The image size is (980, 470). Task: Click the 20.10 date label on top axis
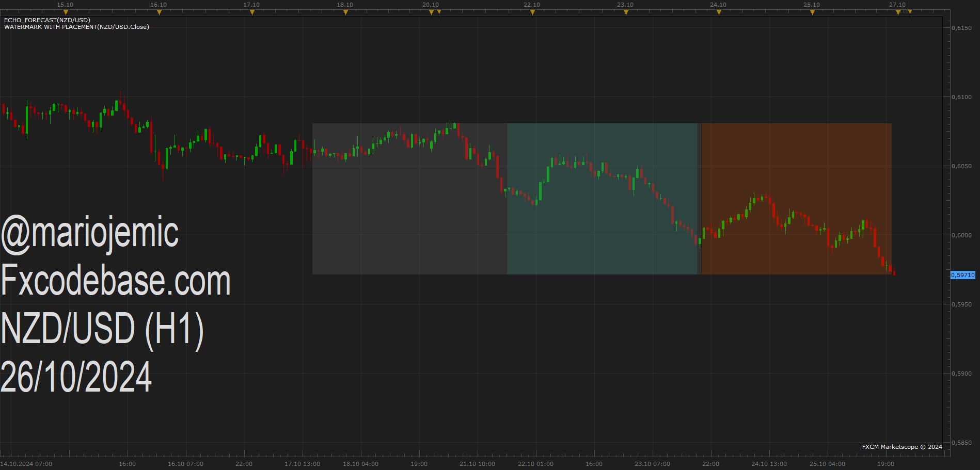[431, 5]
